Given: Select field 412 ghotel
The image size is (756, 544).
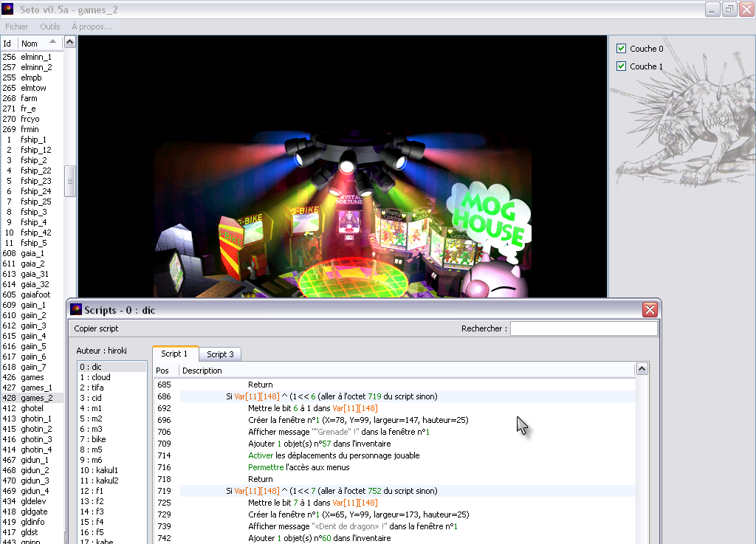Looking at the screenshot, I should [32, 409].
